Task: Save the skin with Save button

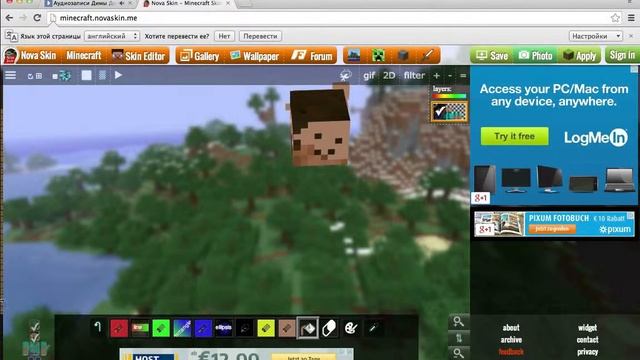Action: pyautogui.click(x=491, y=56)
